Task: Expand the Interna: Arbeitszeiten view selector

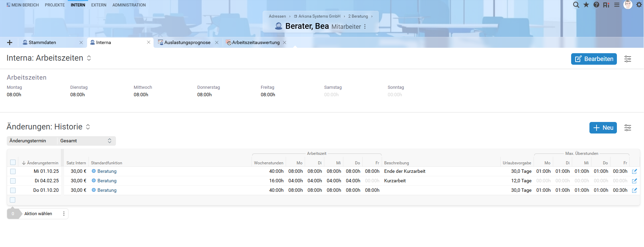Action: [x=89, y=58]
